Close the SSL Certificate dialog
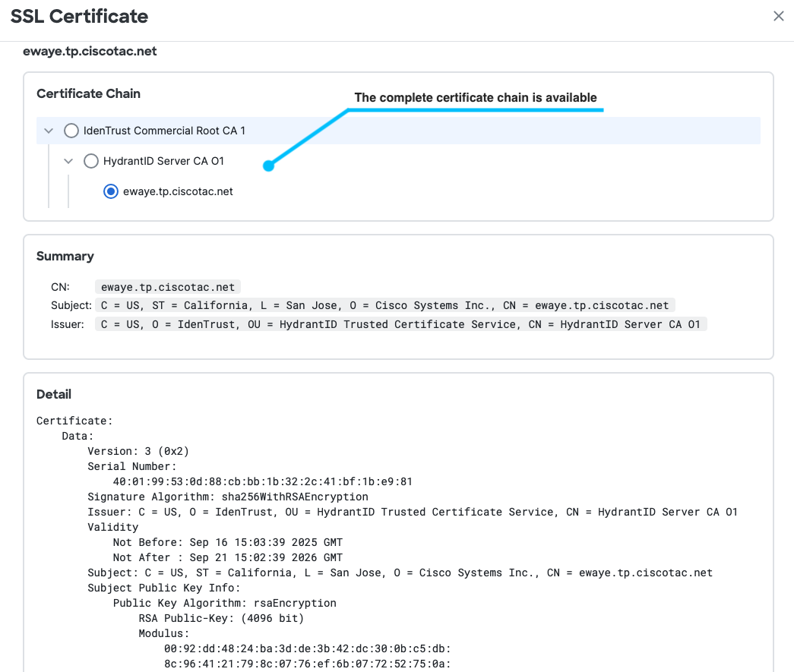 click(778, 15)
